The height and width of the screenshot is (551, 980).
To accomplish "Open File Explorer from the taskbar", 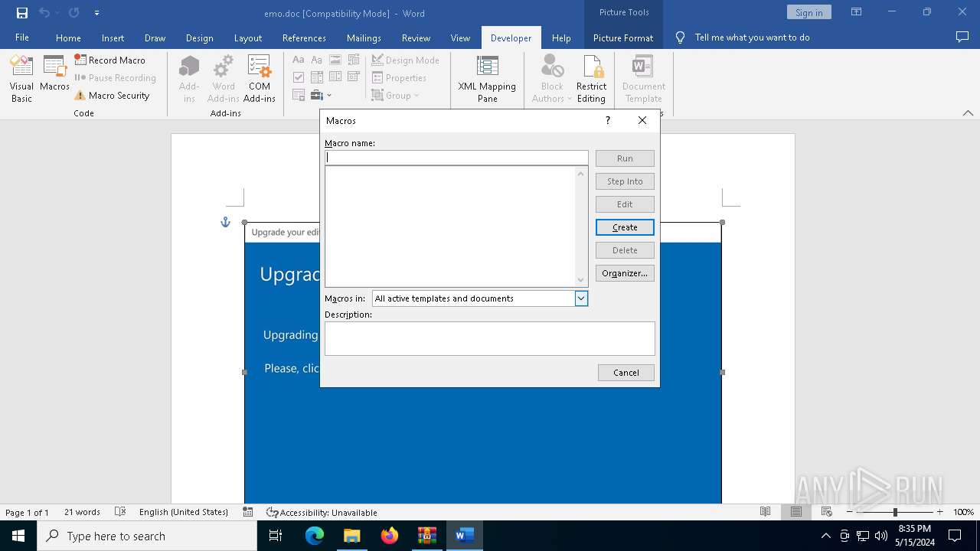I will click(x=351, y=536).
